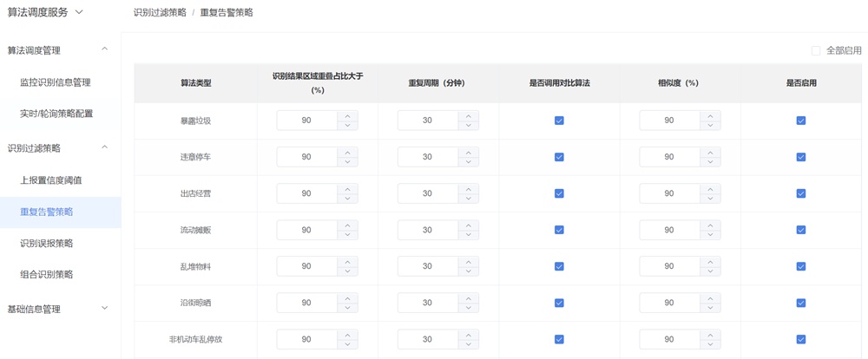Image resolution: width=868 pixels, height=359 pixels.
Task: Click repeat period field for 违章停车
Action: click(427, 157)
